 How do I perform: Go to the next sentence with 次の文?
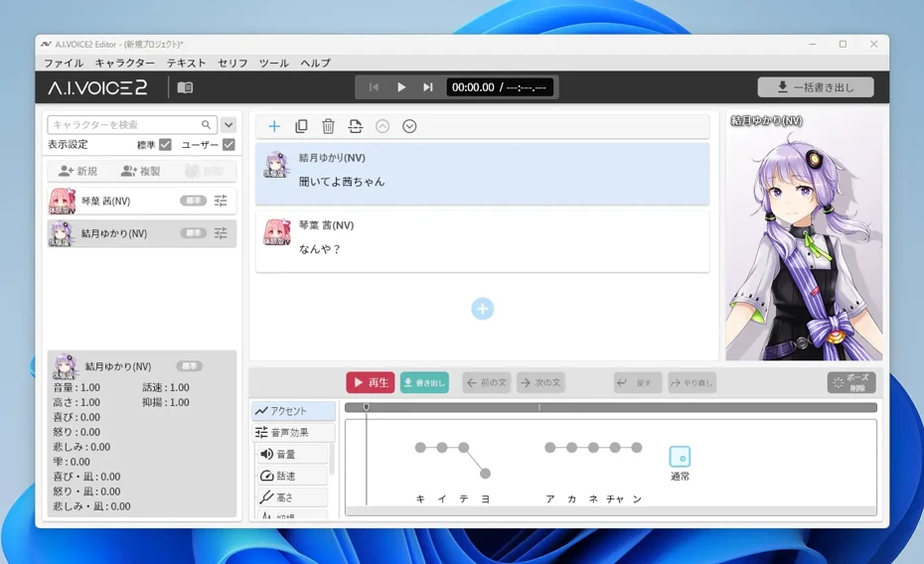pos(540,382)
